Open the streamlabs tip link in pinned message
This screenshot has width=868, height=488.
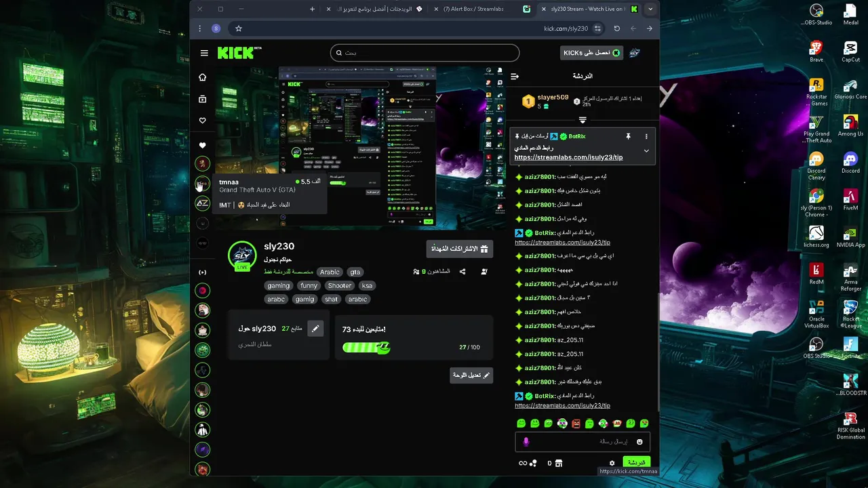tap(568, 157)
